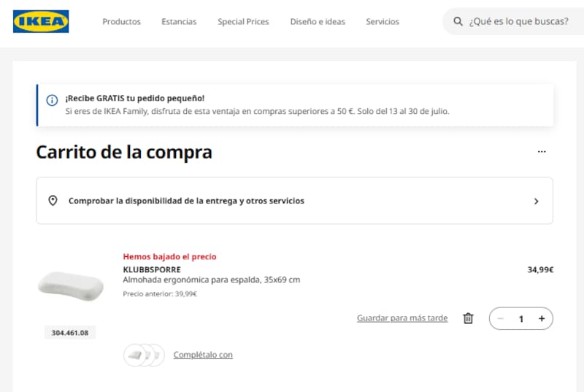
Task: Focus the '¿Qué es lo que buscas?' search field
Action: click(514, 22)
